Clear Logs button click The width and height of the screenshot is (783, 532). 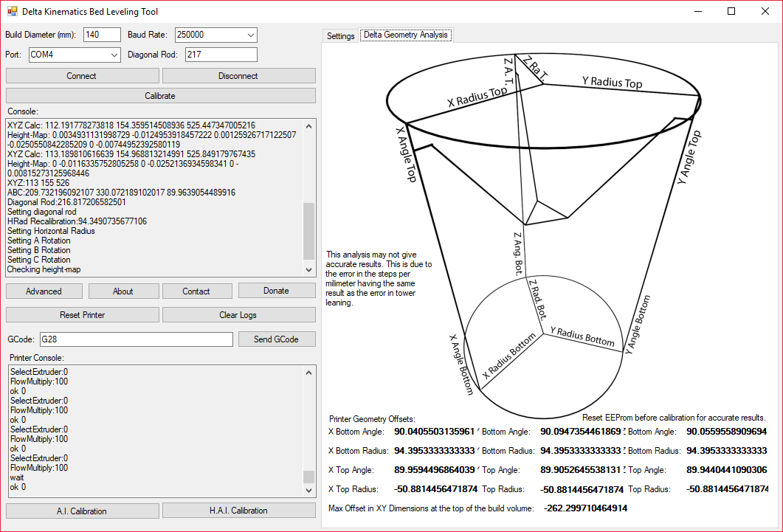point(238,315)
